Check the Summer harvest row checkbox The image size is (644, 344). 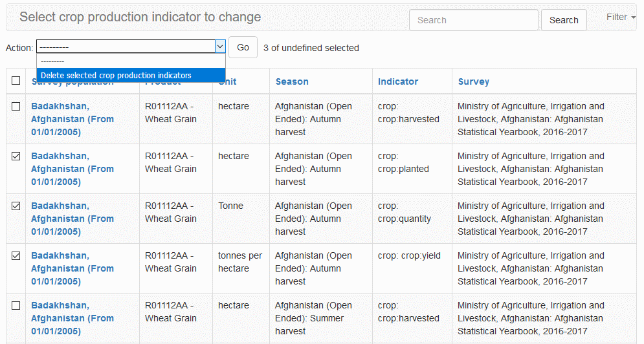(16, 305)
